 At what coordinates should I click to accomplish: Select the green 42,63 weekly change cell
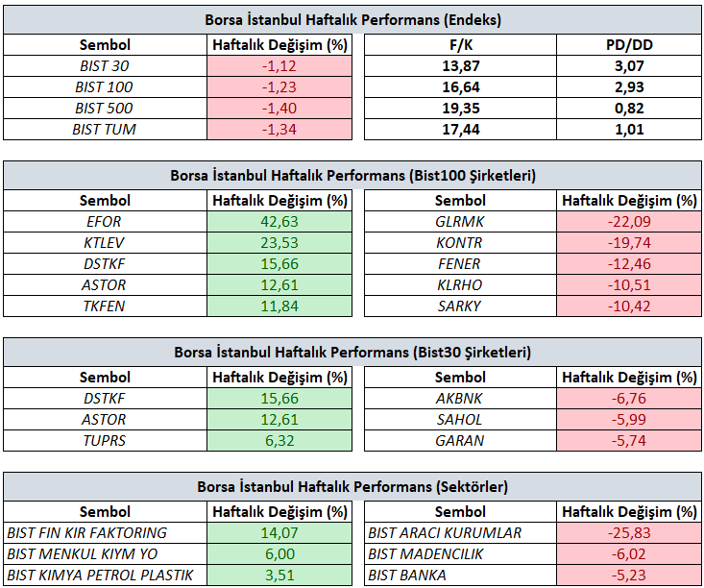(280, 222)
